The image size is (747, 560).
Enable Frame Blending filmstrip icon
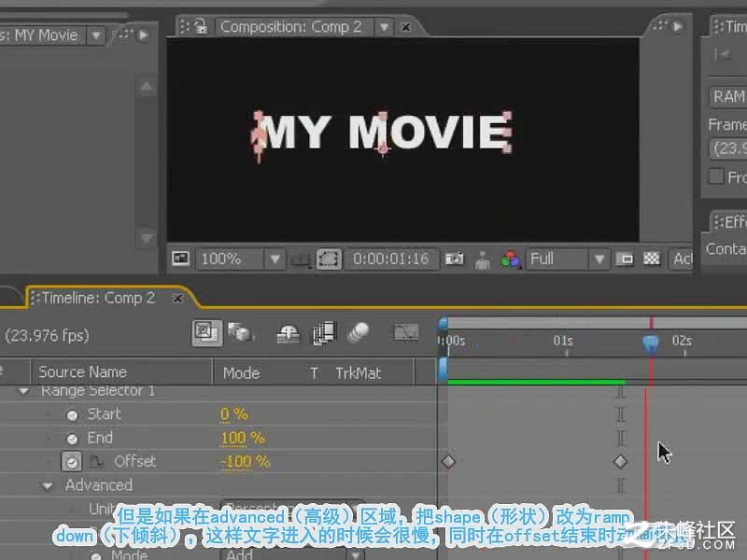click(324, 332)
